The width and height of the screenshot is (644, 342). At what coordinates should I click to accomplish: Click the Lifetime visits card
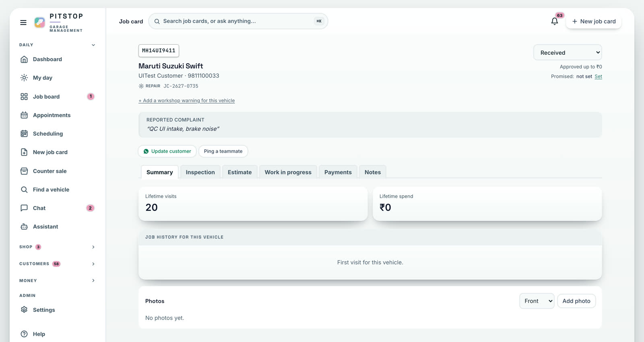(253, 204)
